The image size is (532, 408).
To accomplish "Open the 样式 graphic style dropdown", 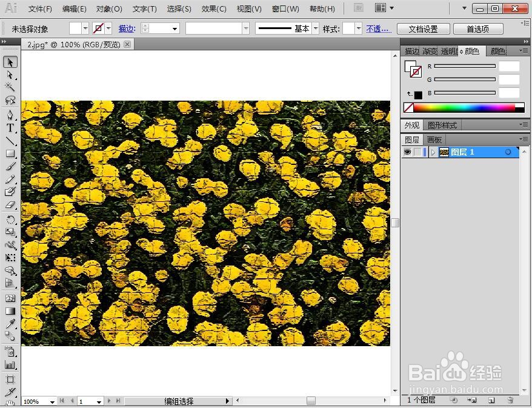I will pos(358,29).
